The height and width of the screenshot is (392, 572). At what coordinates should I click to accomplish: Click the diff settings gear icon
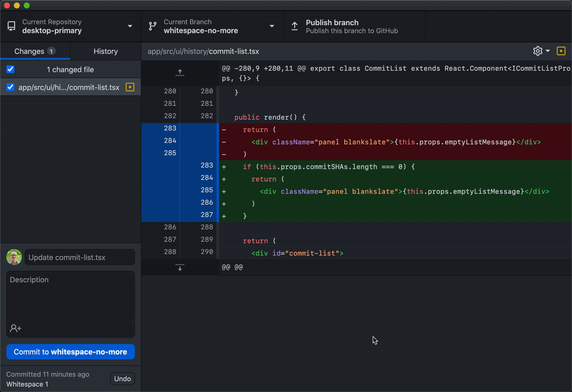[538, 51]
